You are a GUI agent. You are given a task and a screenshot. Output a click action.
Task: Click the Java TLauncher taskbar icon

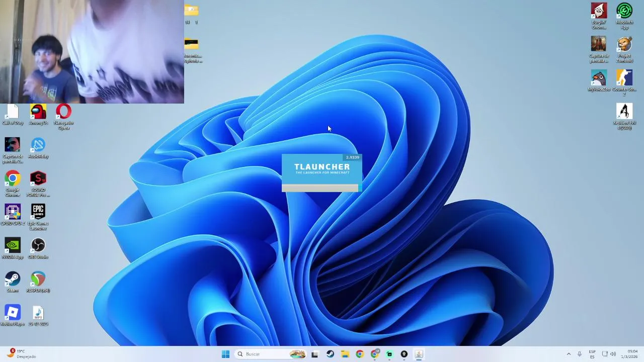coord(419,354)
